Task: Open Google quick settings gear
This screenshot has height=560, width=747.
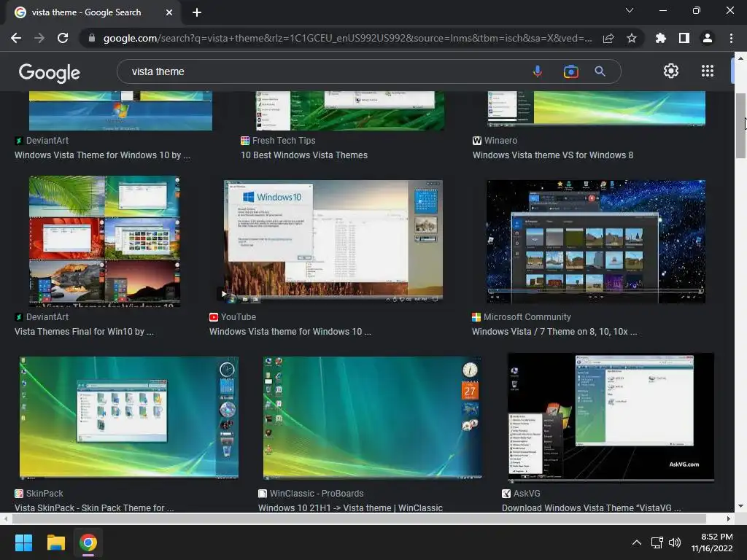Action: click(x=671, y=71)
